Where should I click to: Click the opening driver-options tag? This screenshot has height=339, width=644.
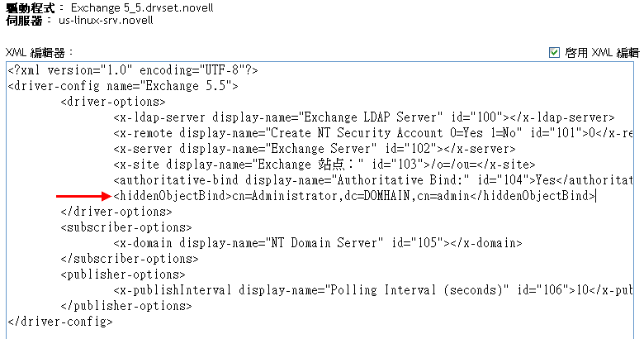(112, 102)
